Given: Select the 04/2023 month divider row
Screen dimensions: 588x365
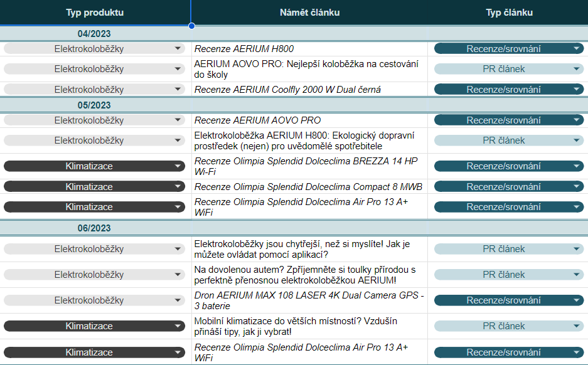Looking at the screenshot, I should tap(94, 34).
